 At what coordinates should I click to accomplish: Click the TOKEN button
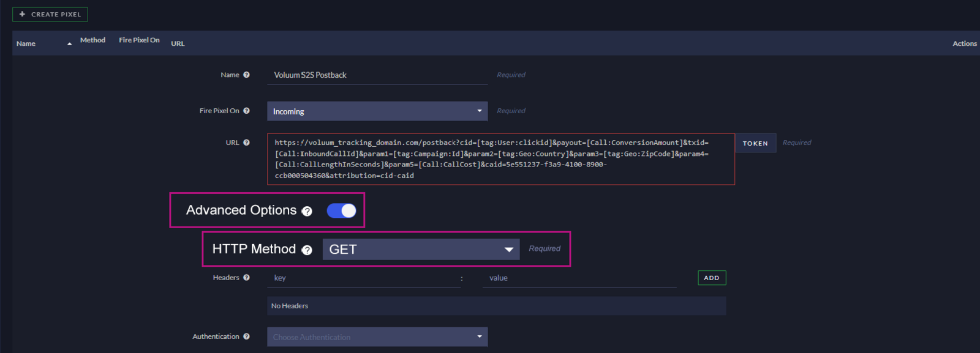(x=755, y=143)
